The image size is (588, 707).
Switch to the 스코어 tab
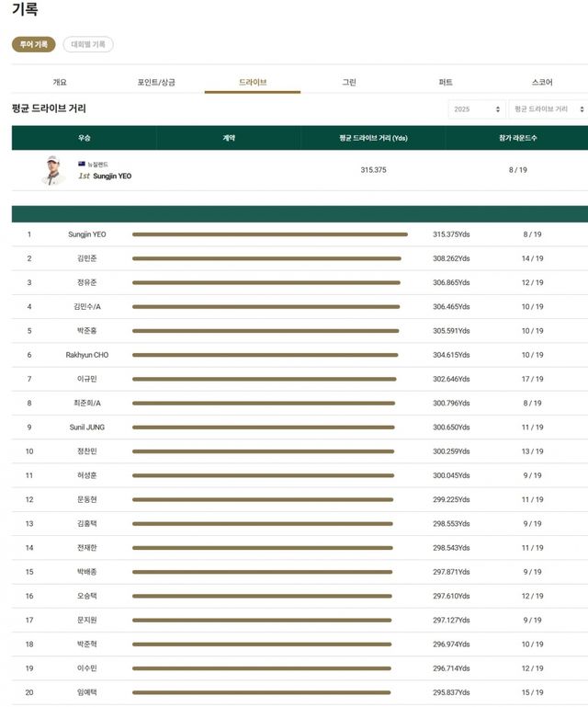tap(542, 82)
